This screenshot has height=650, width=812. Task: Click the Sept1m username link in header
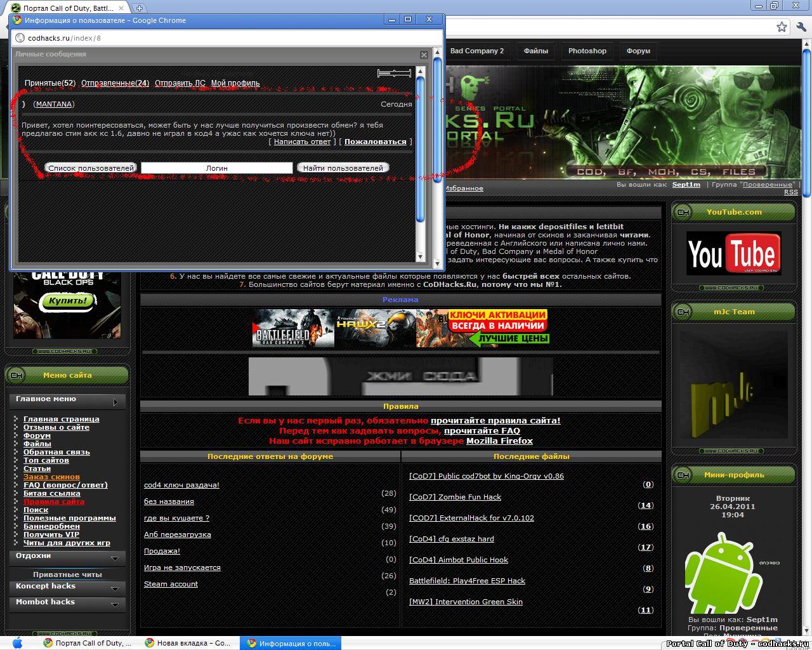(x=686, y=185)
